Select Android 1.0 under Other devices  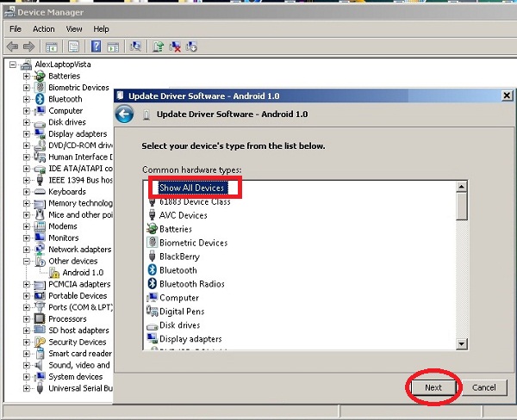(83, 273)
